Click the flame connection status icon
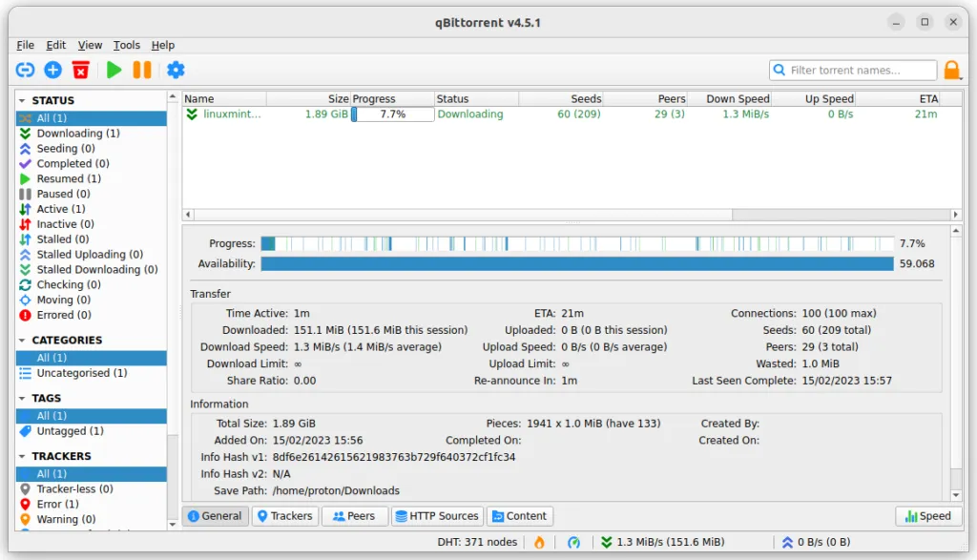This screenshot has height=560, width=977. pyautogui.click(x=540, y=543)
